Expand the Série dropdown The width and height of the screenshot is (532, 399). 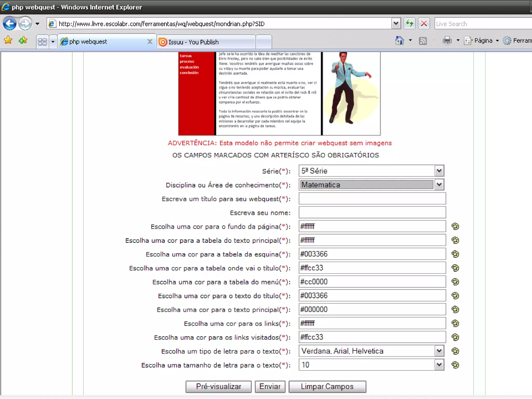click(439, 171)
